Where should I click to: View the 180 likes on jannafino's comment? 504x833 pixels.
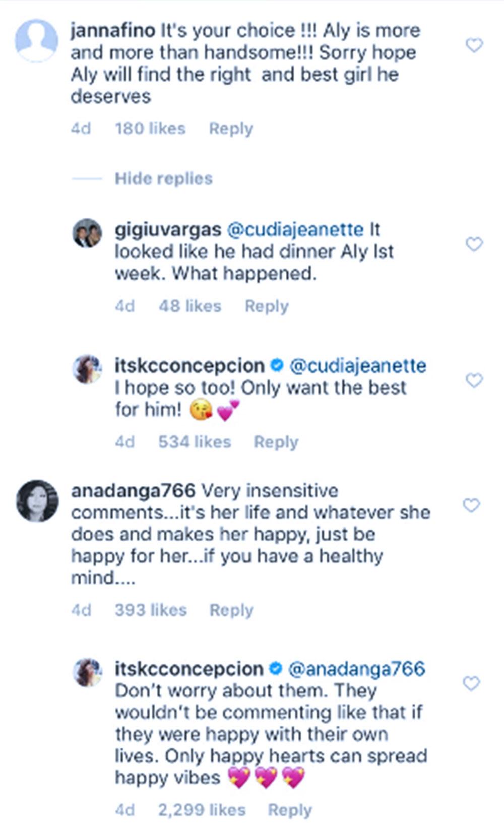(150, 129)
